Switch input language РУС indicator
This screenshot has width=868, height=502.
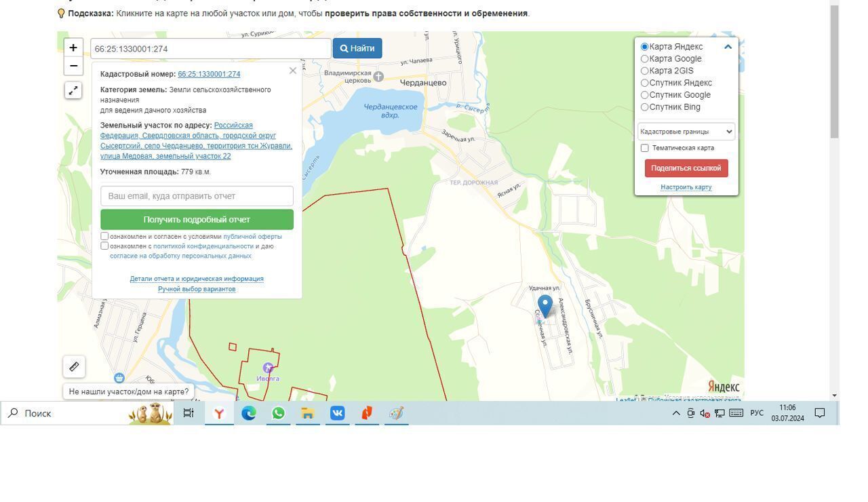[x=757, y=413]
